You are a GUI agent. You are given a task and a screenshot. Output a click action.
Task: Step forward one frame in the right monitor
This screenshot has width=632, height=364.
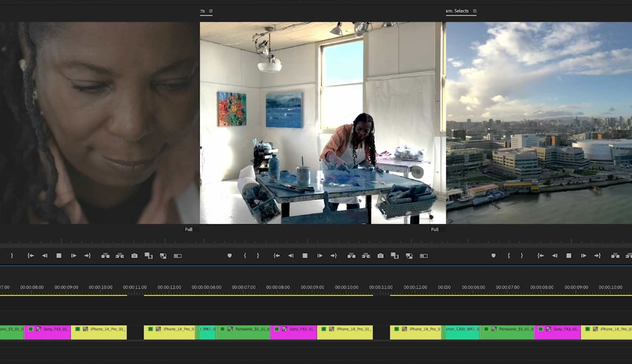tap(583, 256)
